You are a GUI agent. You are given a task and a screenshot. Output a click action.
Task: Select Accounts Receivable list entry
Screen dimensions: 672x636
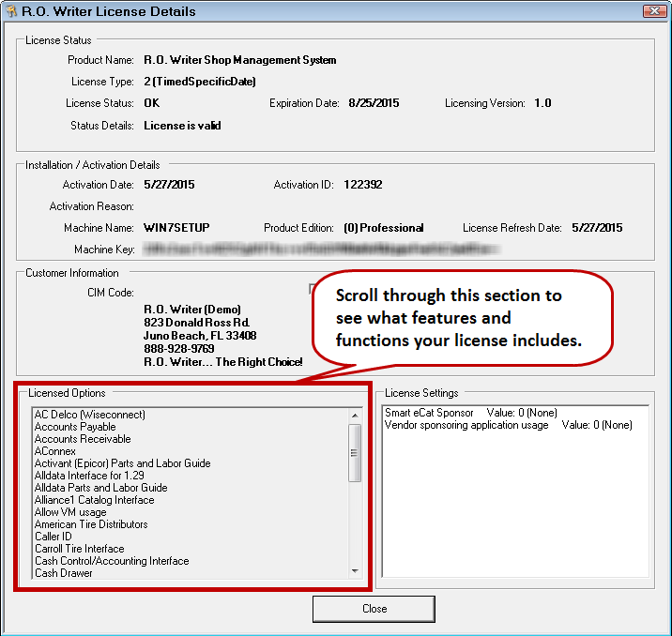click(x=83, y=439)
